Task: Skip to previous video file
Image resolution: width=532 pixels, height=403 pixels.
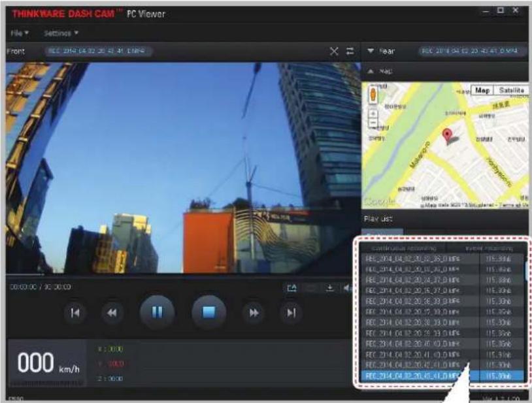Action: coord(75,312)
